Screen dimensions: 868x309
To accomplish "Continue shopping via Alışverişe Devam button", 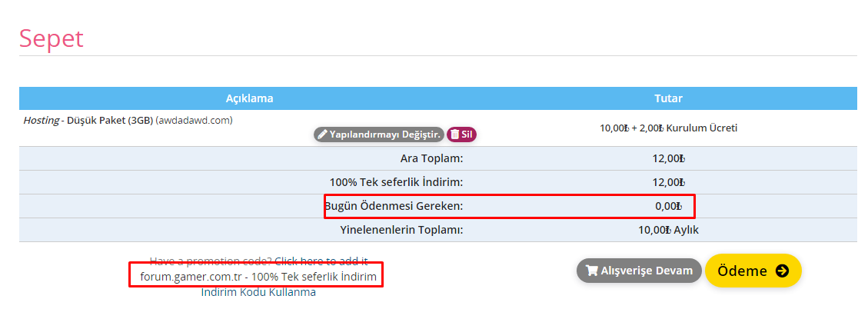I will (x=639, y=271).
